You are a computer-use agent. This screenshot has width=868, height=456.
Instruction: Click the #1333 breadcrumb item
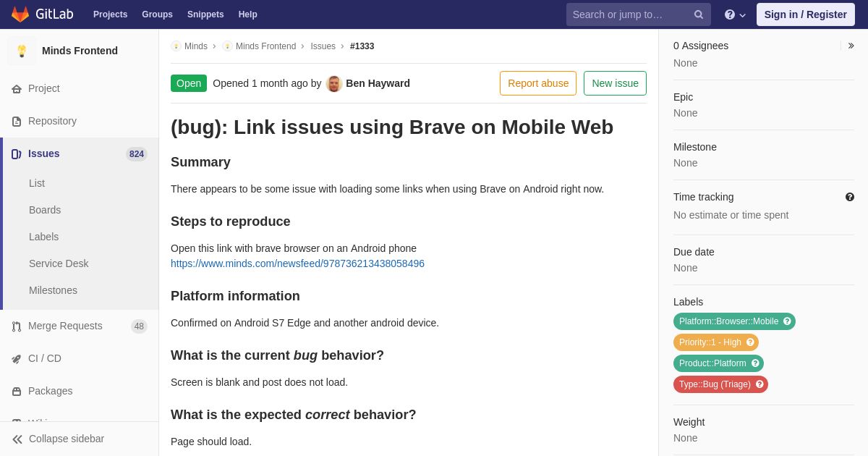coord(362,46)
